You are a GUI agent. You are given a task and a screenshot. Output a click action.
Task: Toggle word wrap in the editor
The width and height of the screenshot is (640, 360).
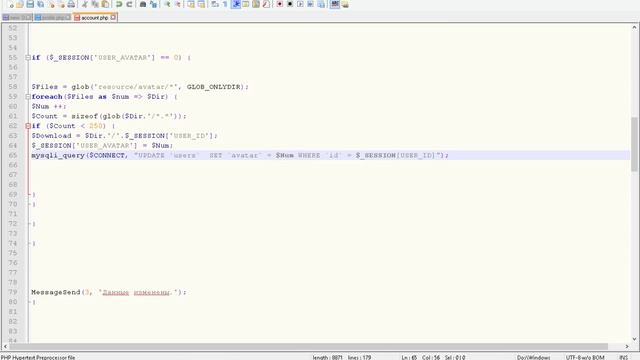215,4
